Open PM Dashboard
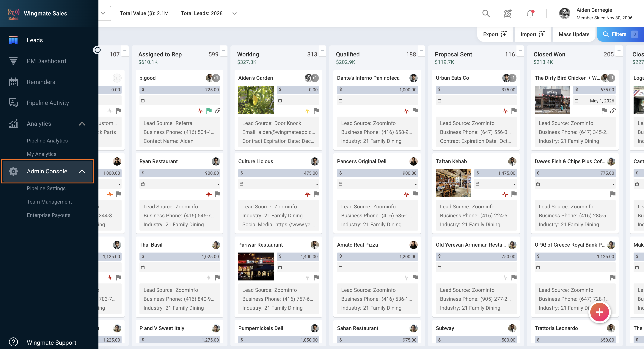The width and height of the screenshot is (644, 349). tap(46, 61)
